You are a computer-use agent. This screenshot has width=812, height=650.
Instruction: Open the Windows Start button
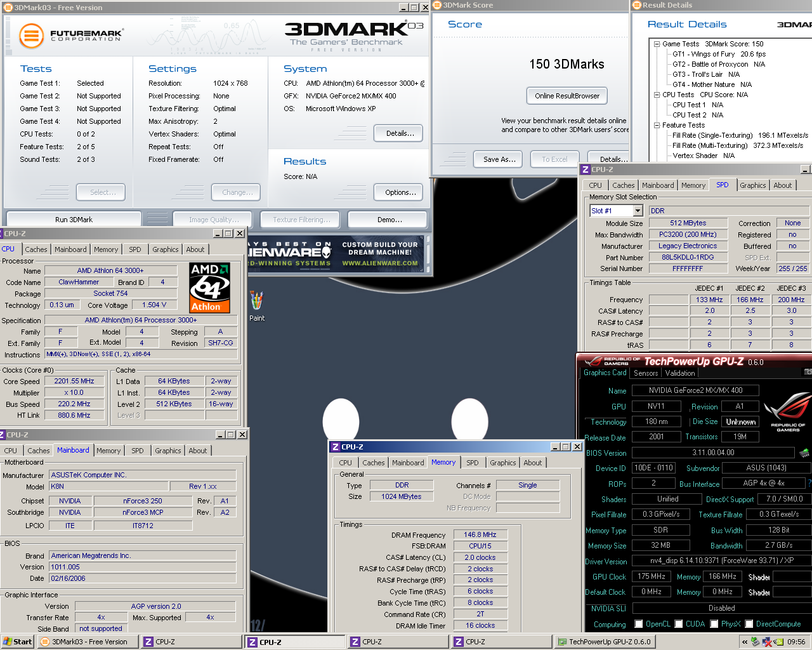tap(17, 642)
